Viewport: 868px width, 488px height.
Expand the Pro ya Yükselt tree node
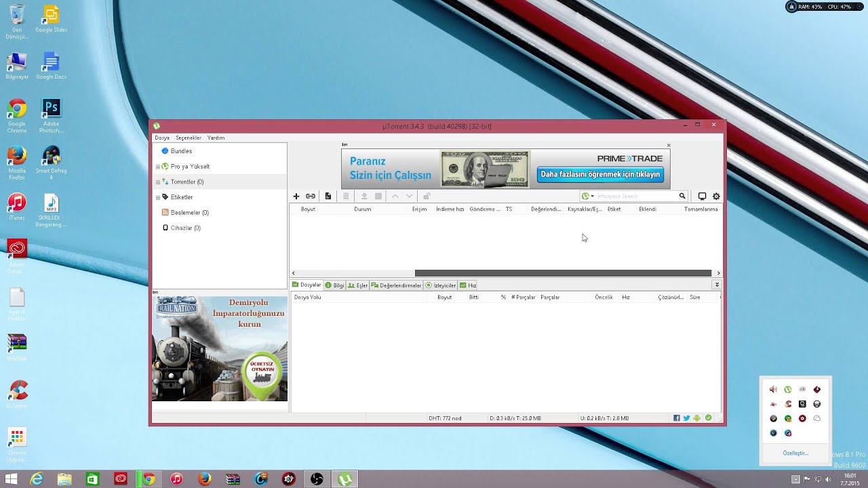[x=158, y=167]
